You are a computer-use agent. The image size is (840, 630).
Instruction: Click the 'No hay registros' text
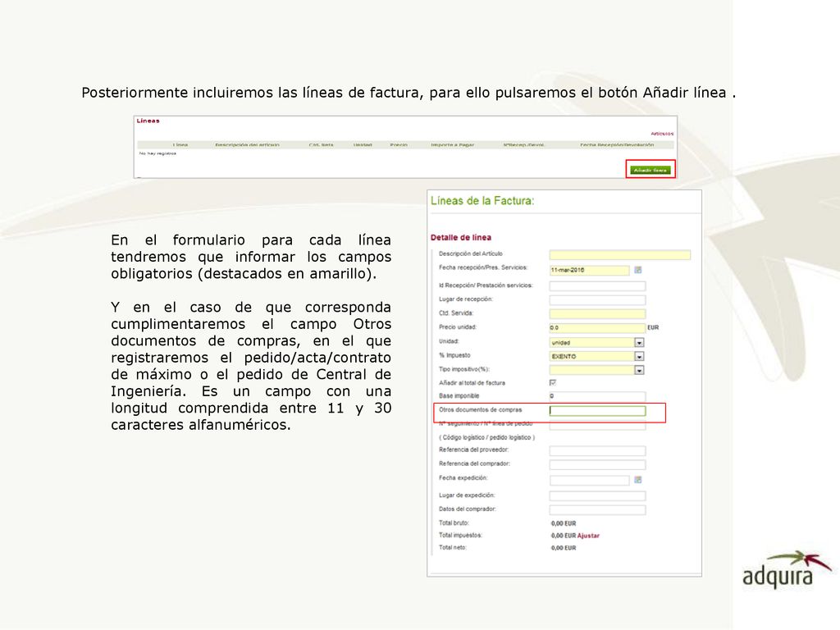point(157,153)
